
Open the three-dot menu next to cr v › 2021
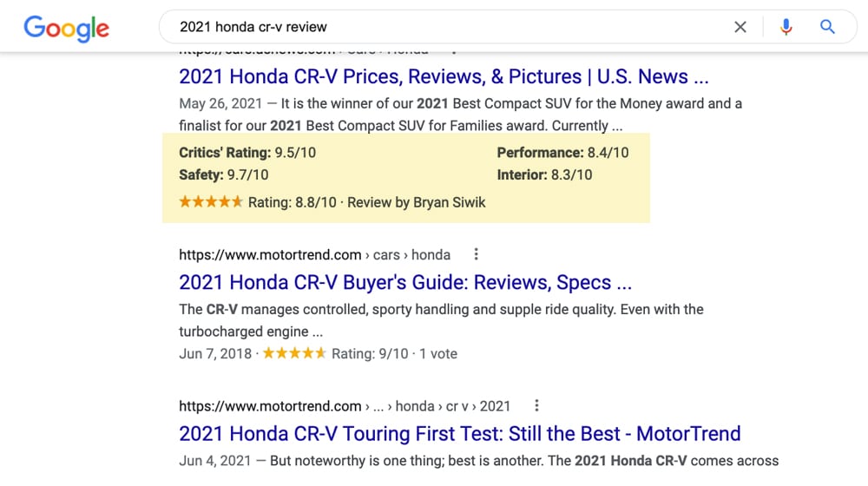point(536,405)
